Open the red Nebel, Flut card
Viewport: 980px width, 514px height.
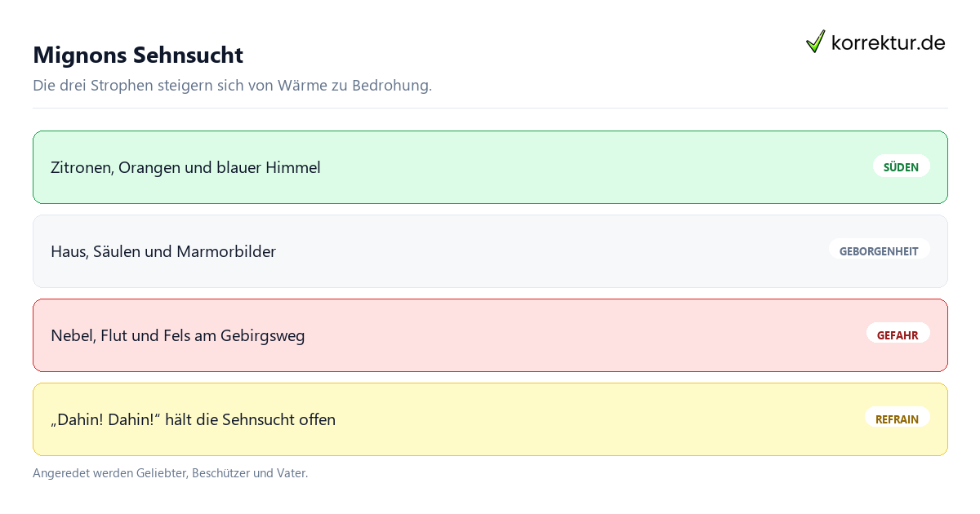click(490, 335)
